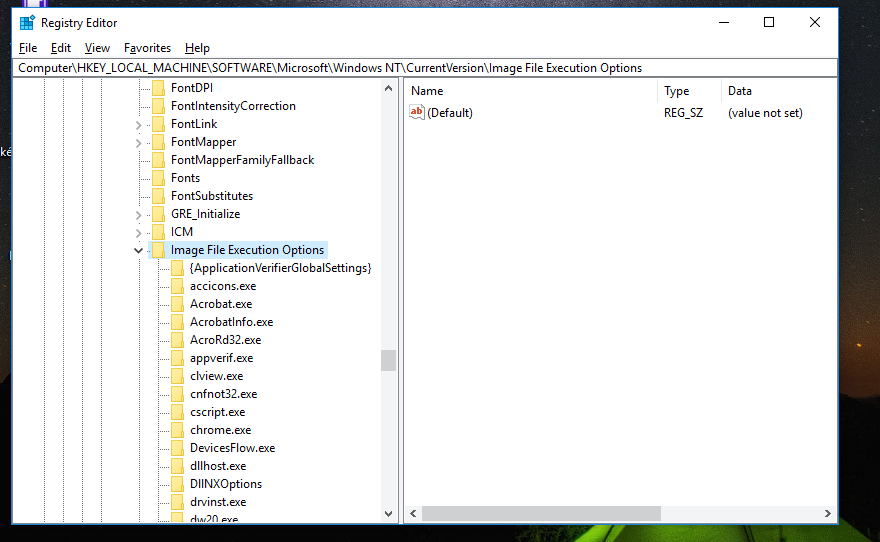Click the Acrobat.exe folder icon
Viewport: 880px width, 542px height.
[x=177, y=304]
